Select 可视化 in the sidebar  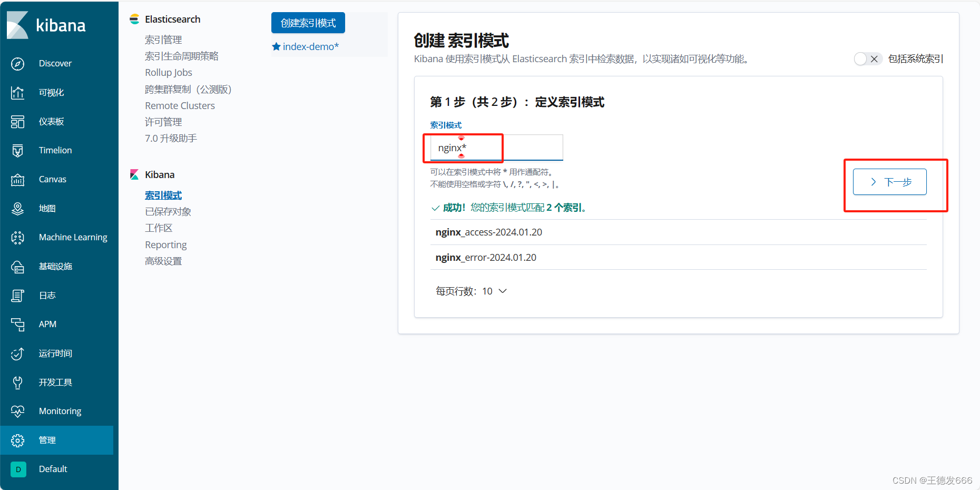tap(52, 93)
